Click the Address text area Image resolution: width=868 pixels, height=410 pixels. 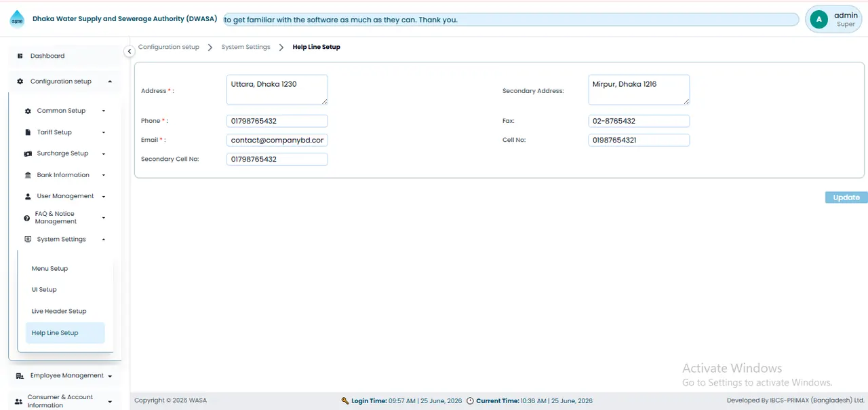point(277,90)
